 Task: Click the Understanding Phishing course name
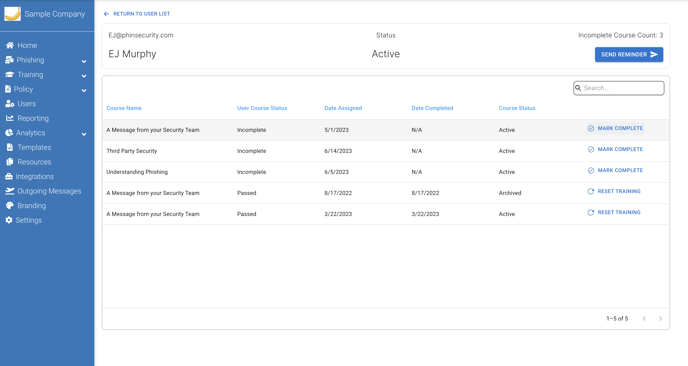pyautogui.click(x=137, y=172)
